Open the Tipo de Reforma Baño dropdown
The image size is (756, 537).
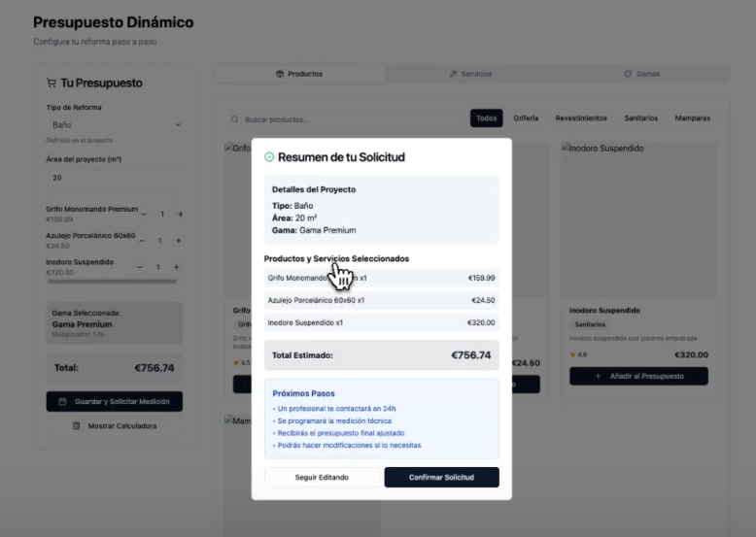115,124
